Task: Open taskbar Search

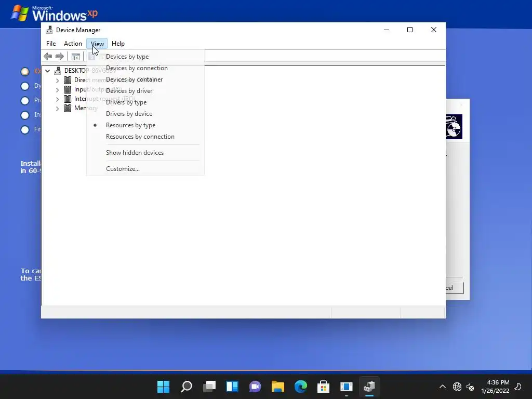Action: click(187, 387)
